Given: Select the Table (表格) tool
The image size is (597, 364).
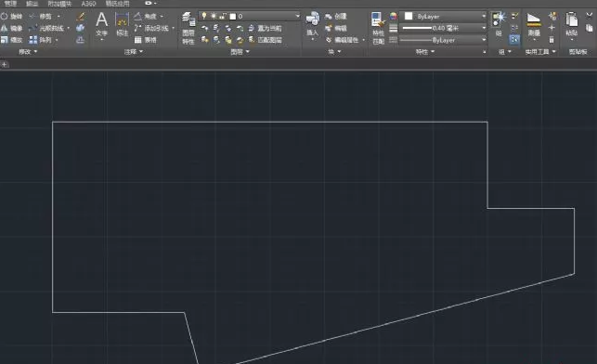Looking at the screenshot, I should [x=146, y=40].
